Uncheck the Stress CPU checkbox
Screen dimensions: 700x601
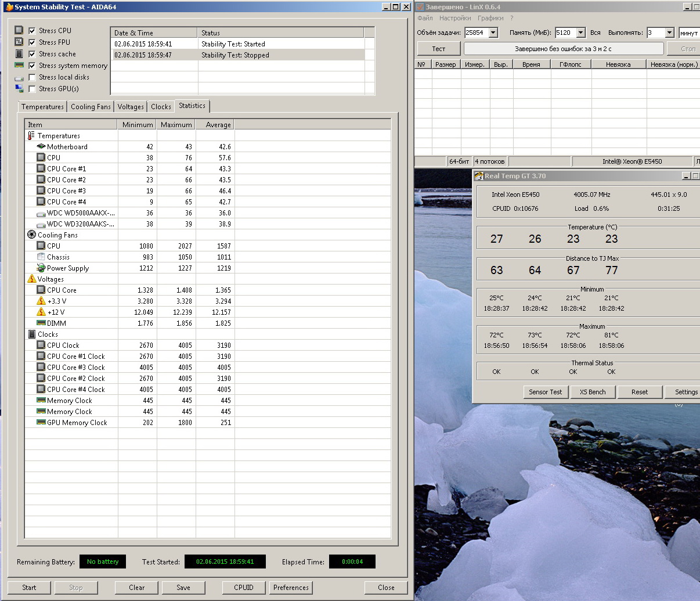pyautogui.click(x=32, y=31)
